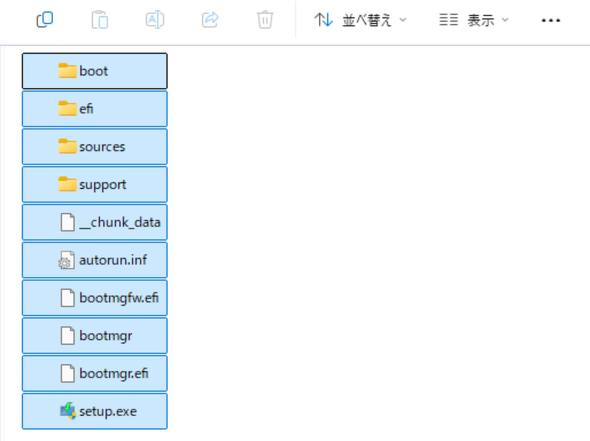Select the efi folder

[x=94, y=109]
